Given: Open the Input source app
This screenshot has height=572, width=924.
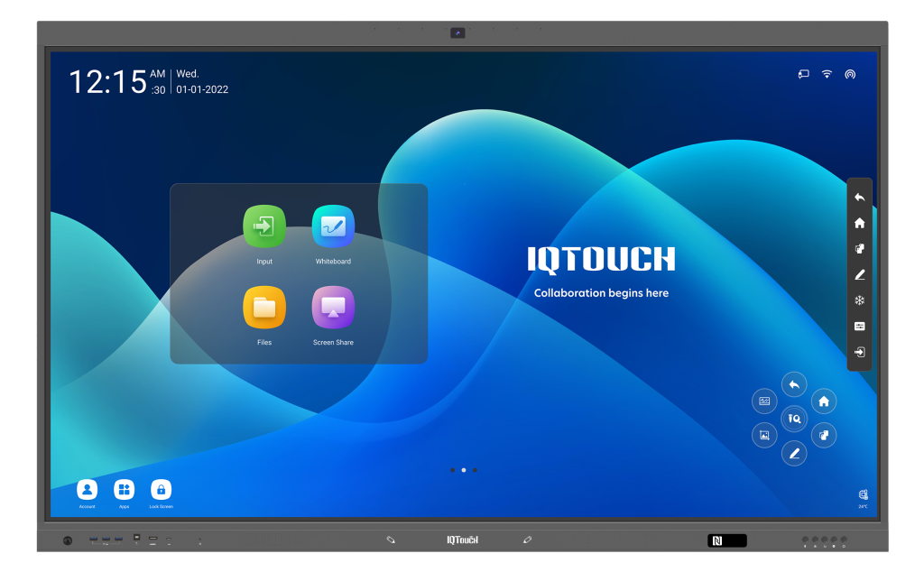Looking at the screenshot, I should click(264, 226).
